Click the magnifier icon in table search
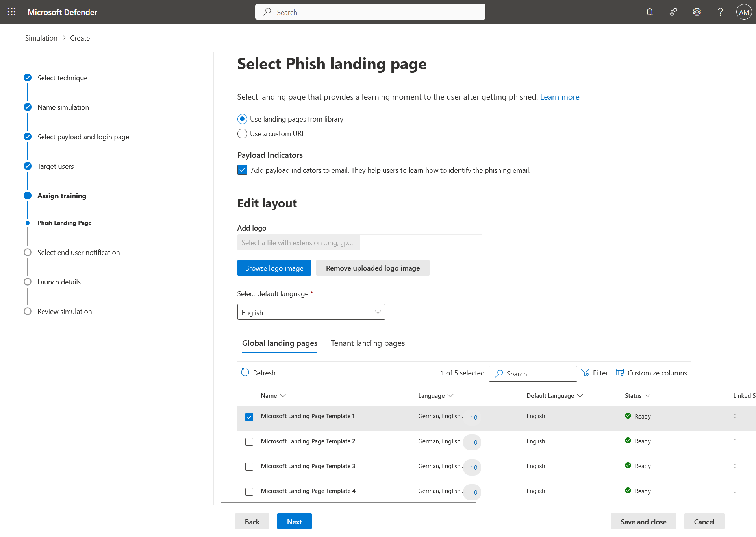The height and width of the screenshot is (537, 756). click(x=499, y=373)
